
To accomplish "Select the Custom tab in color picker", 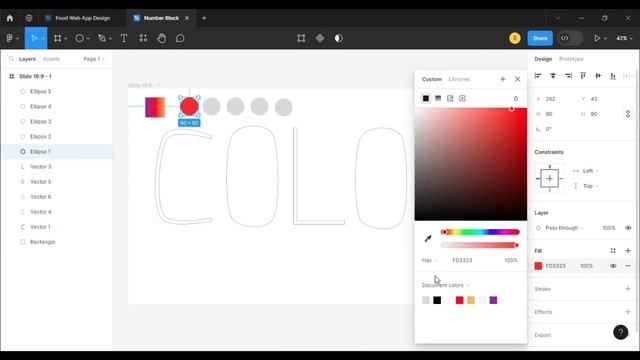I will tap(431, 79).
